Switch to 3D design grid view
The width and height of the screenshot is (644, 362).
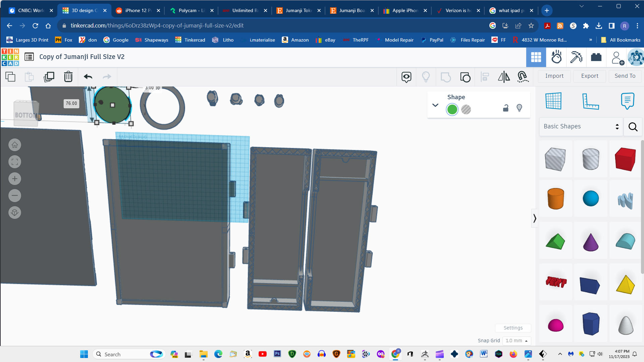pos(536,57)
